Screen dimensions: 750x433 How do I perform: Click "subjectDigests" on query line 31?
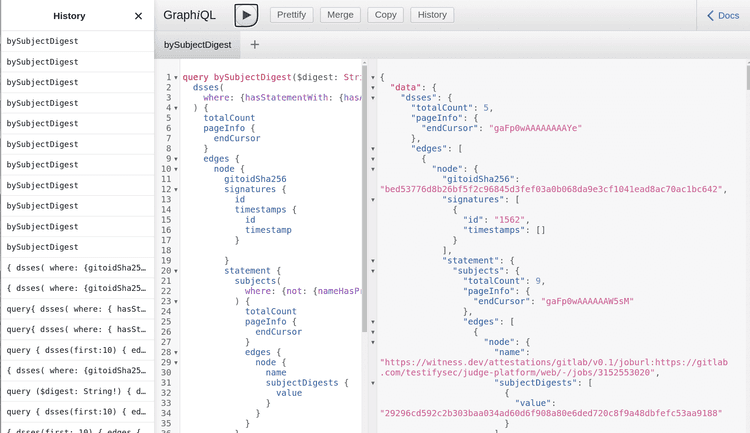point(302,383)
